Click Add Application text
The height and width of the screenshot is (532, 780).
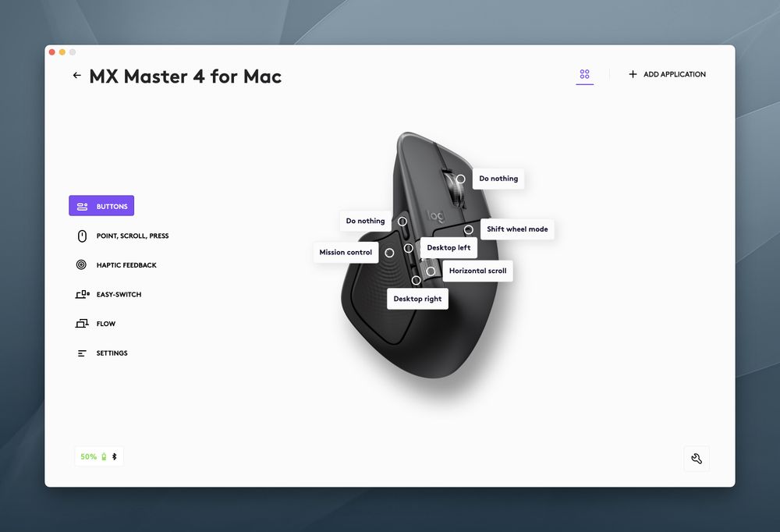click(675, 74)
